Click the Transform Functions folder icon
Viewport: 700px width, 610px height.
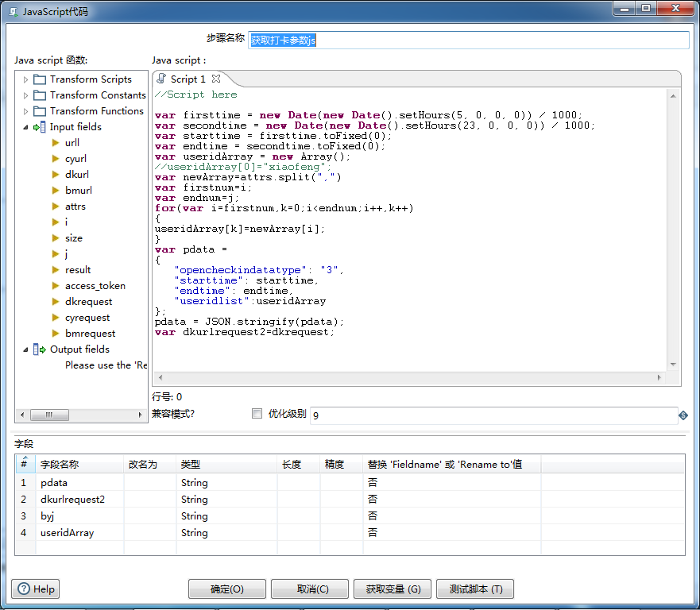pos(40,111)
